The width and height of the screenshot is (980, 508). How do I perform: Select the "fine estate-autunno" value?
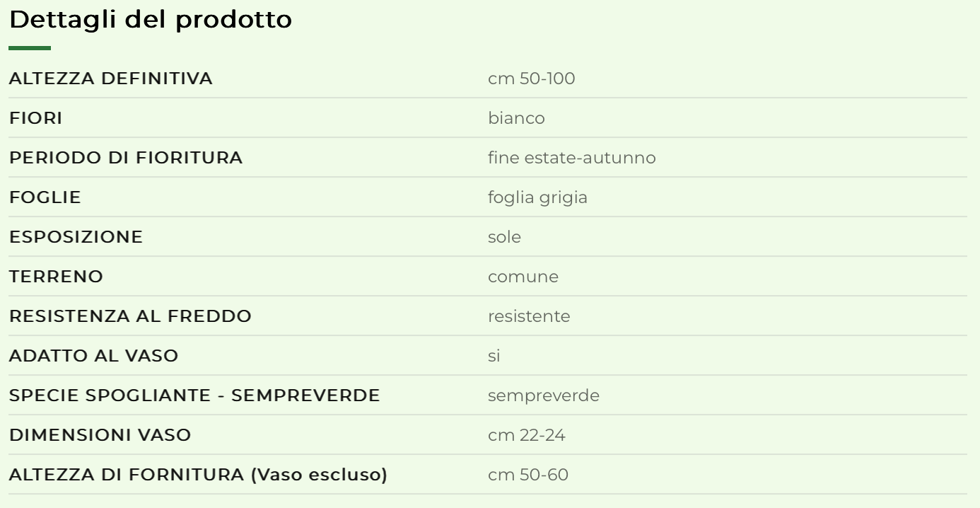pos(571,158)
